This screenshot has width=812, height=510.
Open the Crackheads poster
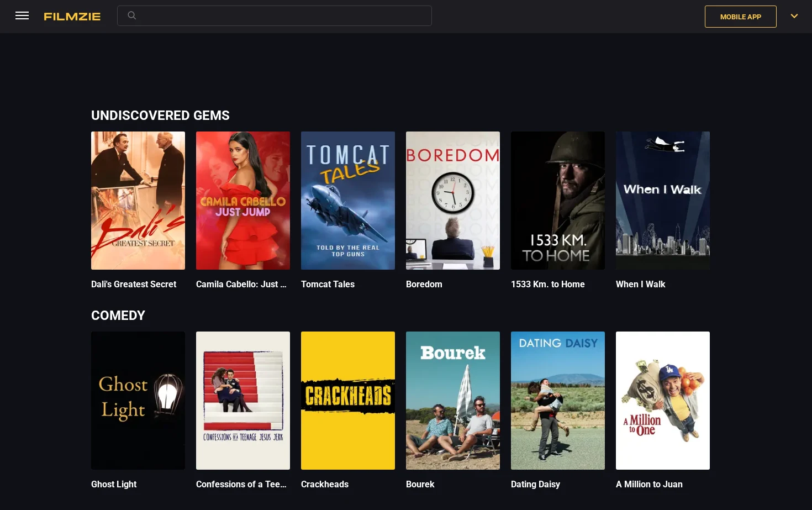click(x=348, y=401)
